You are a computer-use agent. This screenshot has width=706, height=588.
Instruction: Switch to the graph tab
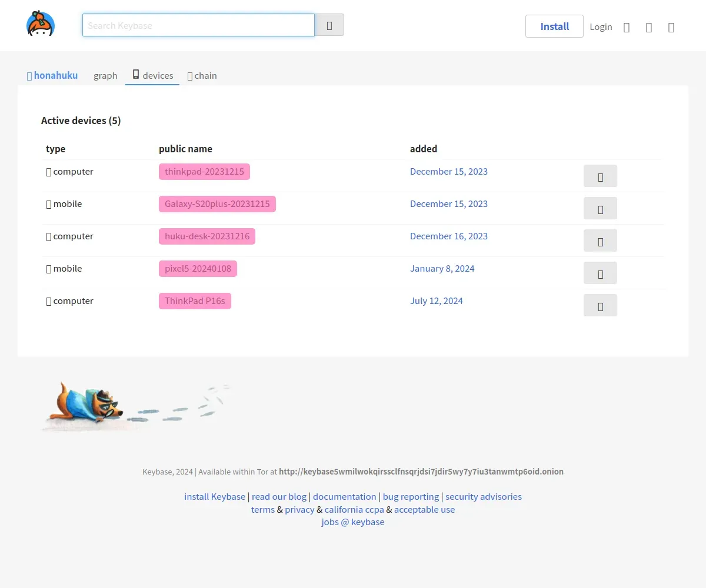pos(105,75)
